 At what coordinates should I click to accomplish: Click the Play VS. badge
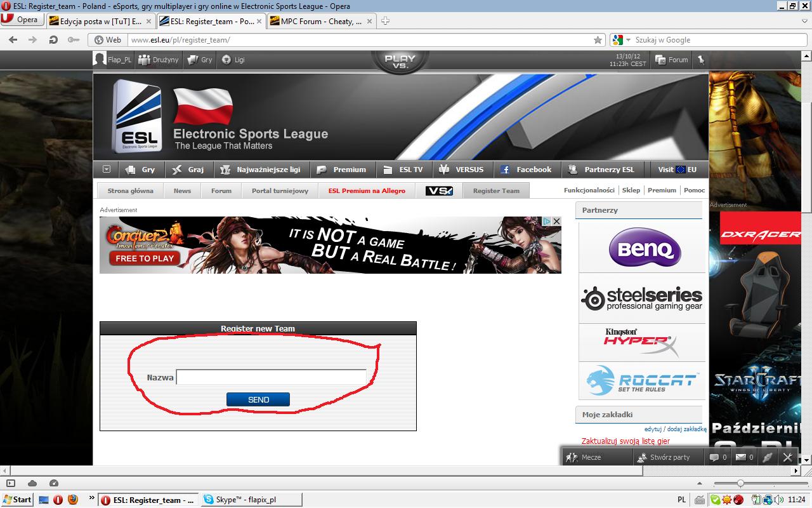pos(400,61)
